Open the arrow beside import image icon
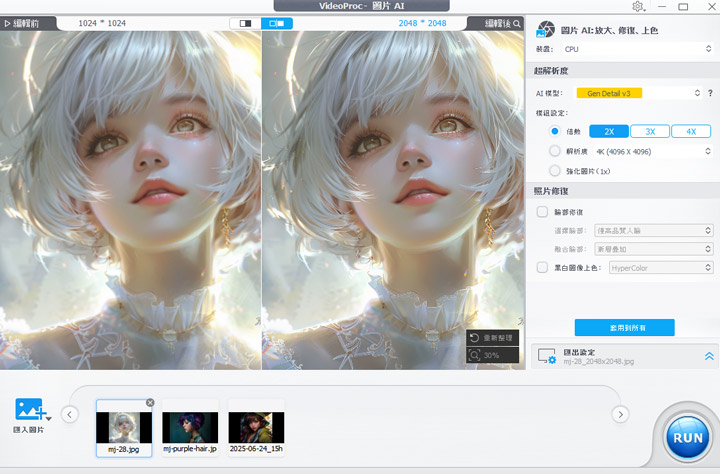 (49, 418)
